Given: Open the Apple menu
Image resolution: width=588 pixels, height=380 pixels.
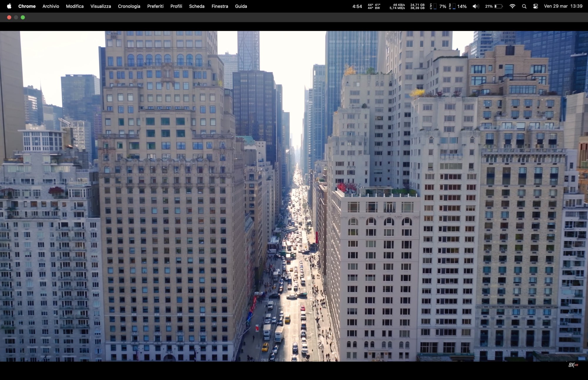Looking at the screenshot, I should click(9, 6).
